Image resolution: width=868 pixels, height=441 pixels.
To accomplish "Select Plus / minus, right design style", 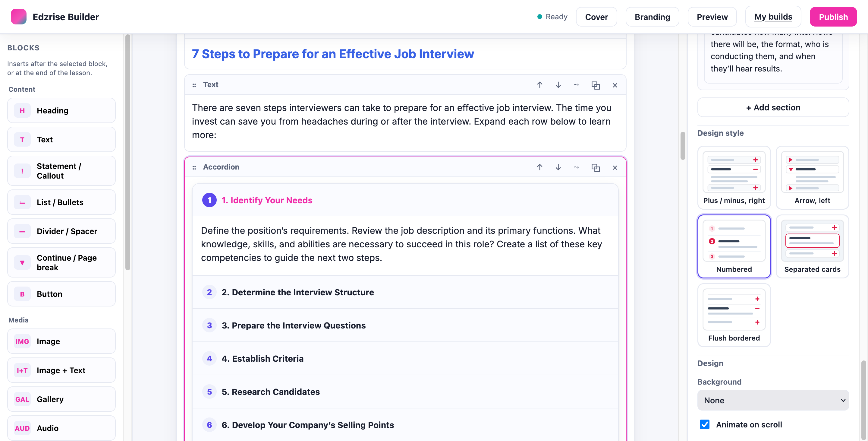I will (x=734, y=178).
